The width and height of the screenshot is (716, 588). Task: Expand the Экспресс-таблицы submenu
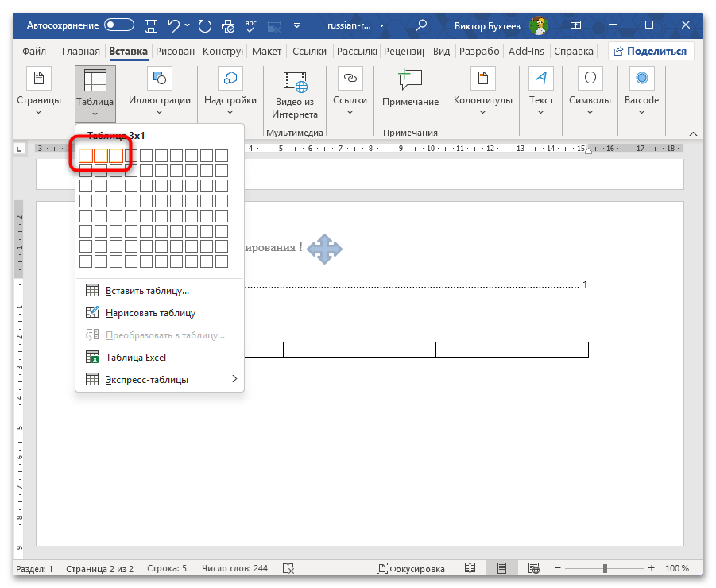[x=160, y=379]
